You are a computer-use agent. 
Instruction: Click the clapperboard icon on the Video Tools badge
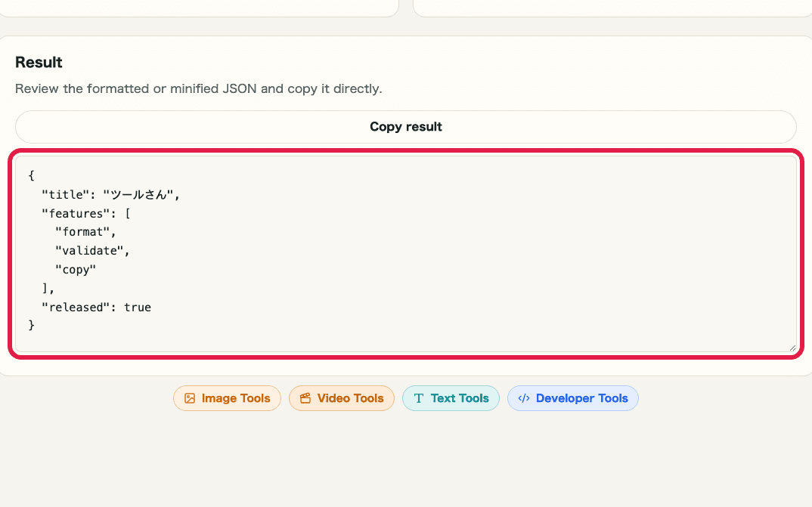305,398
